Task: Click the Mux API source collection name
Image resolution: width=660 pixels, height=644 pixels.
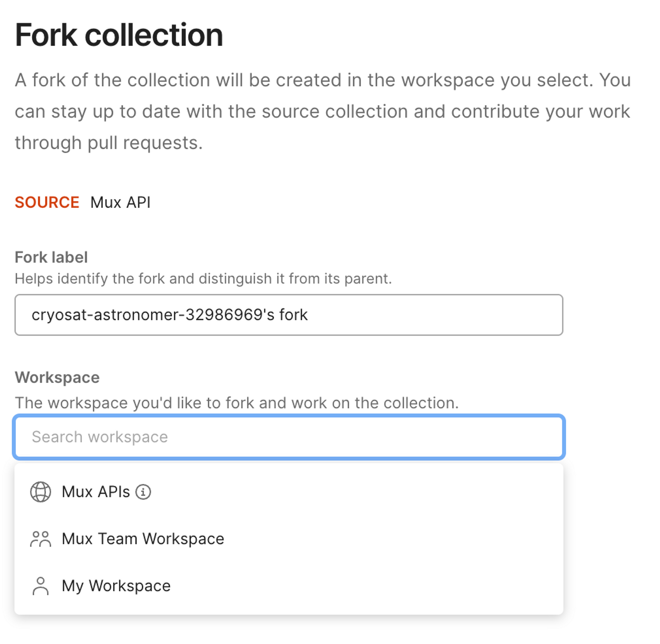Action: [120, 203]
